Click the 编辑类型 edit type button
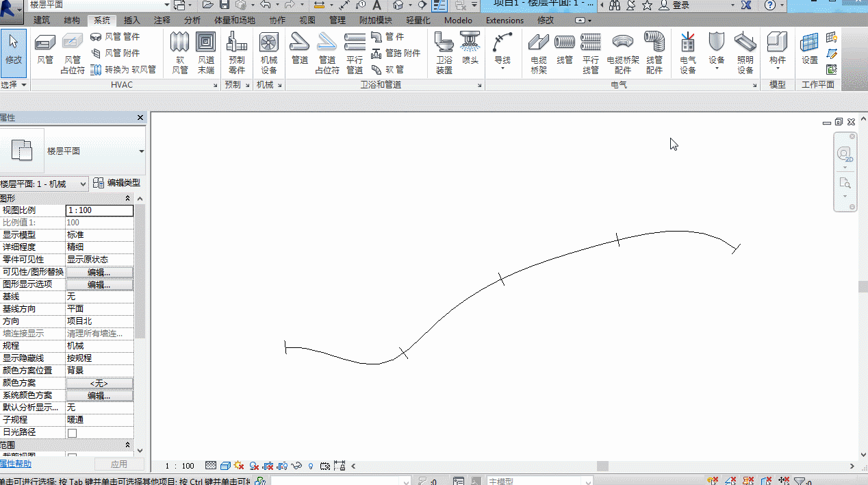 [x=116, y=183]
